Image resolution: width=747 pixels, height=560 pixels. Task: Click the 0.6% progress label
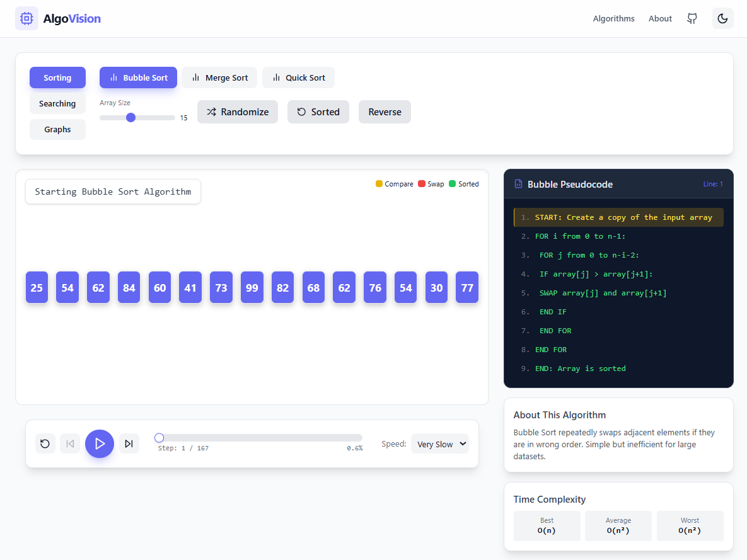pyautogui.click(x=354, y=448)
